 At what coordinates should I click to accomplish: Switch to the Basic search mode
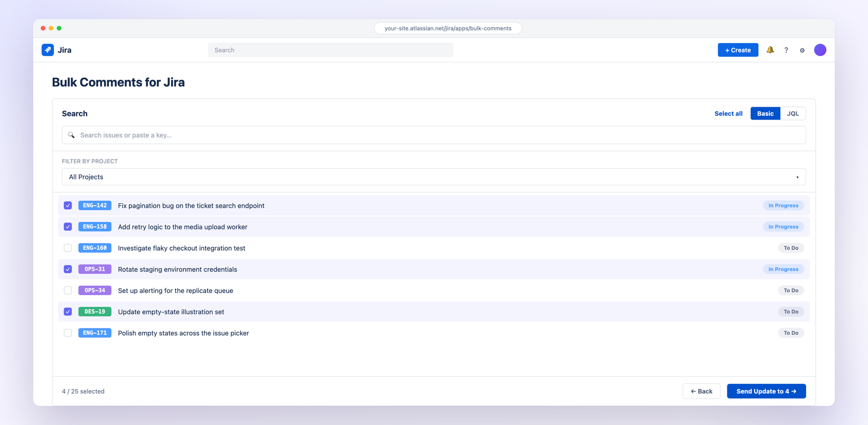(765, 113)
